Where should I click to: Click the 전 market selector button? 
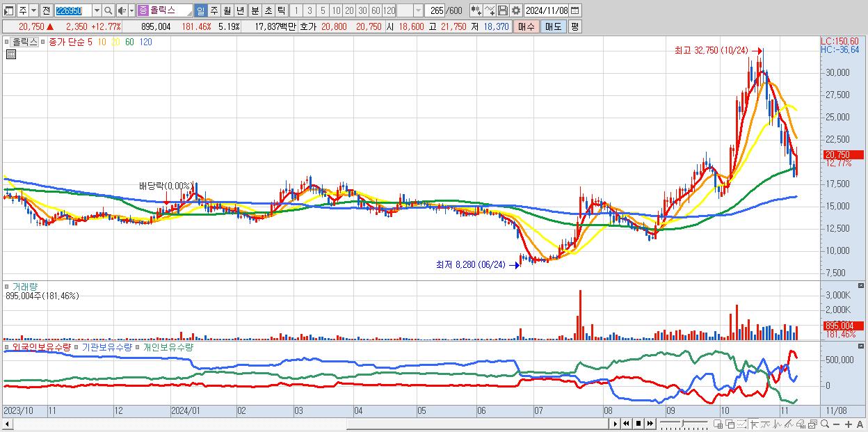pyautogui.click(x=46, y=10)
